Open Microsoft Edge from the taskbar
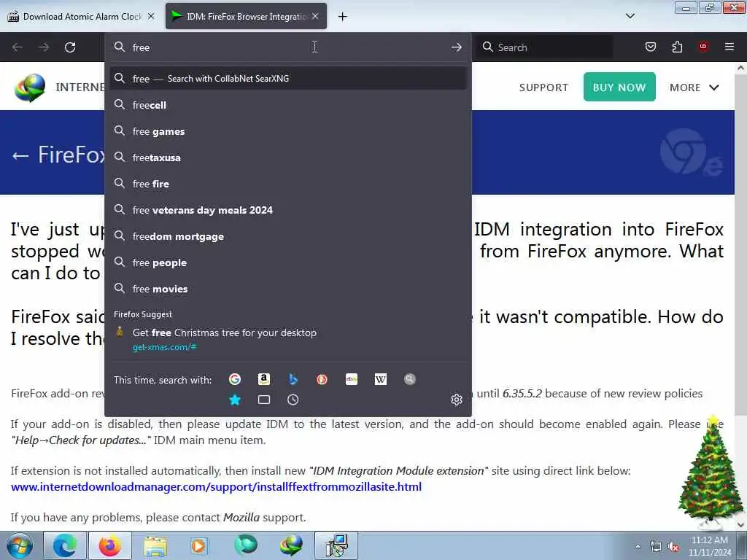The width and height of the screenshot is (747, 560). pyautogui.click(x=64, y=545)
